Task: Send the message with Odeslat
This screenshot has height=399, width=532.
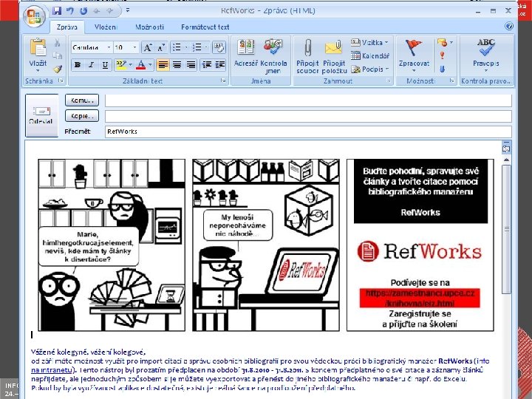Action: click(x=41, y=115)
